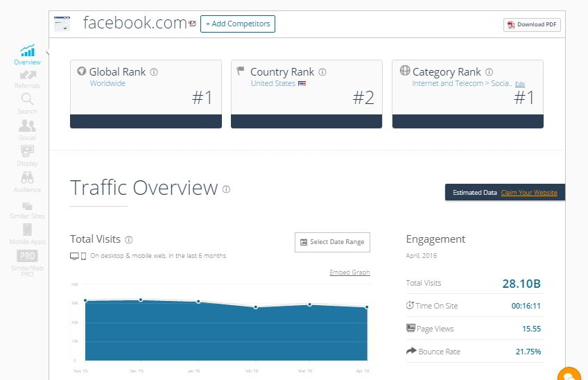Screen dimensions: 588x380
Task: Show Global Rank info tooltip icon
Action: pyautogui.click(x=154, y=72)
